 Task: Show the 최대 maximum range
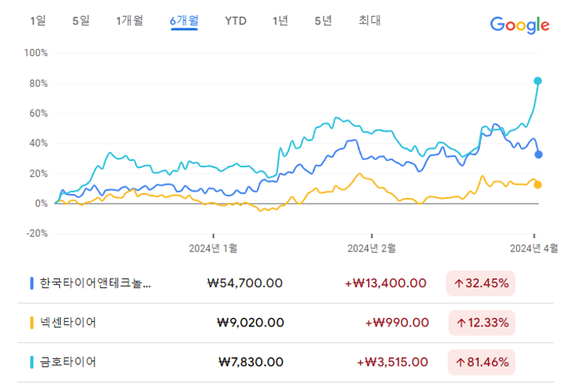point(370,21)
